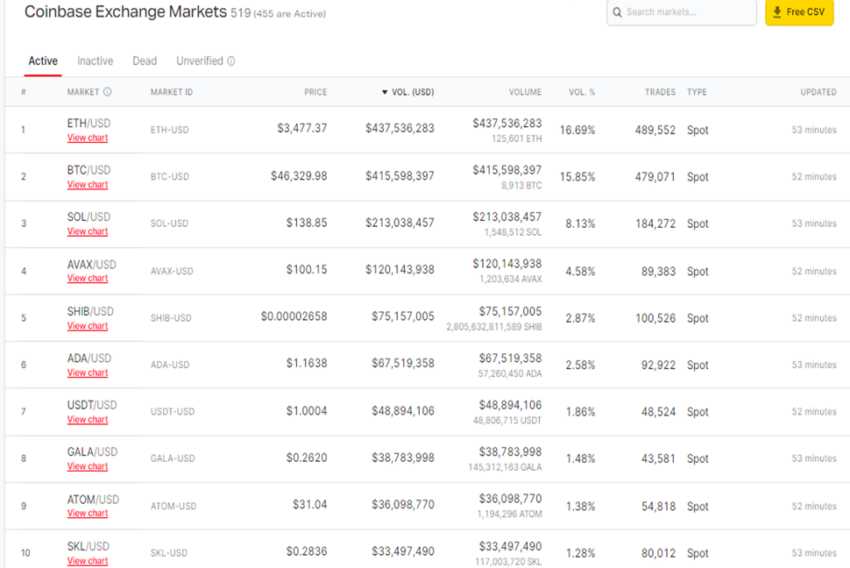Click the sort arrow on VOL. (USD)

(x=384, y=92)
